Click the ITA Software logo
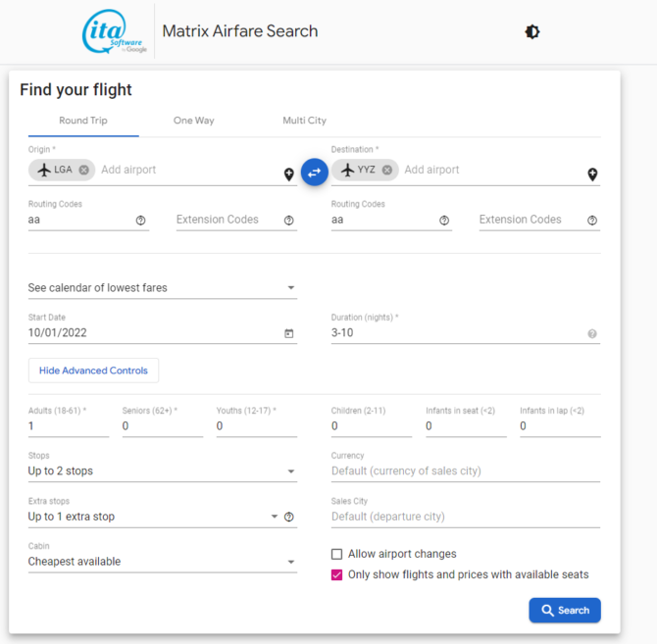This screenshot has height=644, width=657. [x=114, y=31]
